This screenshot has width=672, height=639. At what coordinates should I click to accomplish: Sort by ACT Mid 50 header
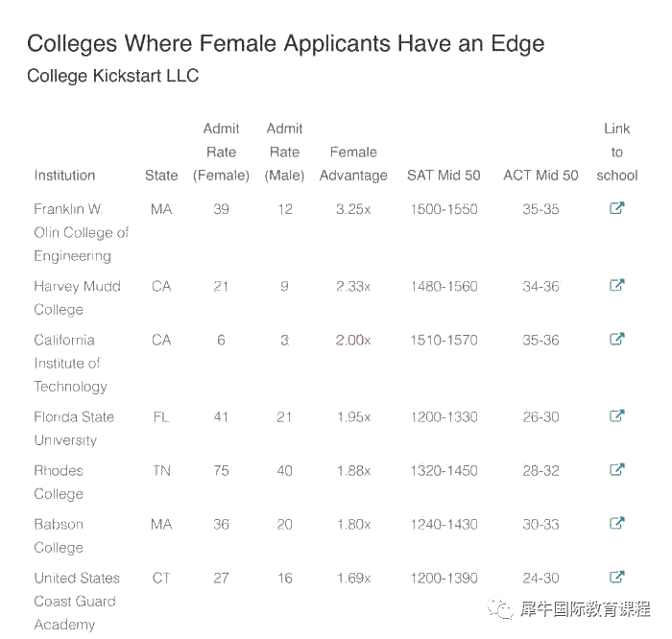(540, 176)
